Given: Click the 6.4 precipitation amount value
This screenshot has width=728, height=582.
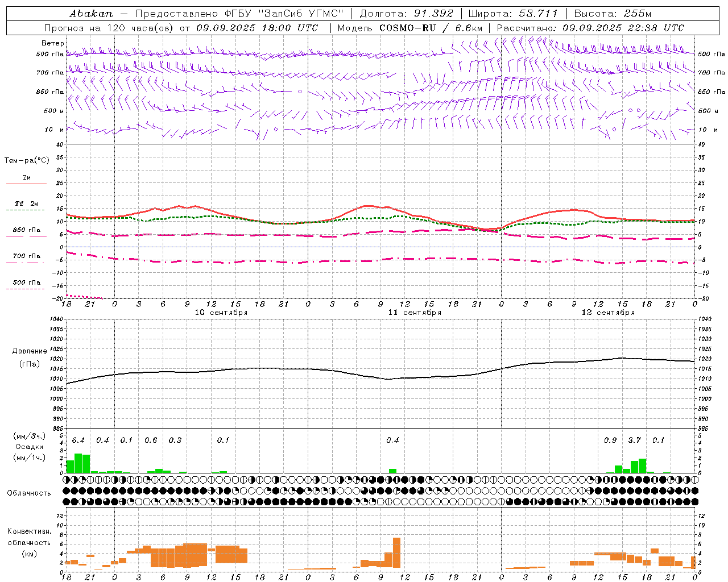Looking at the screenshot, I should [78, 440].
